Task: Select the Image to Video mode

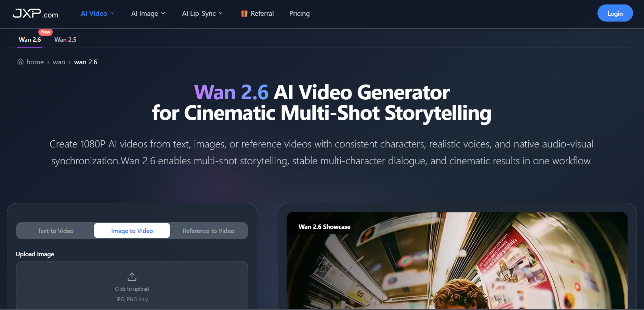Action: coord(132,231)
